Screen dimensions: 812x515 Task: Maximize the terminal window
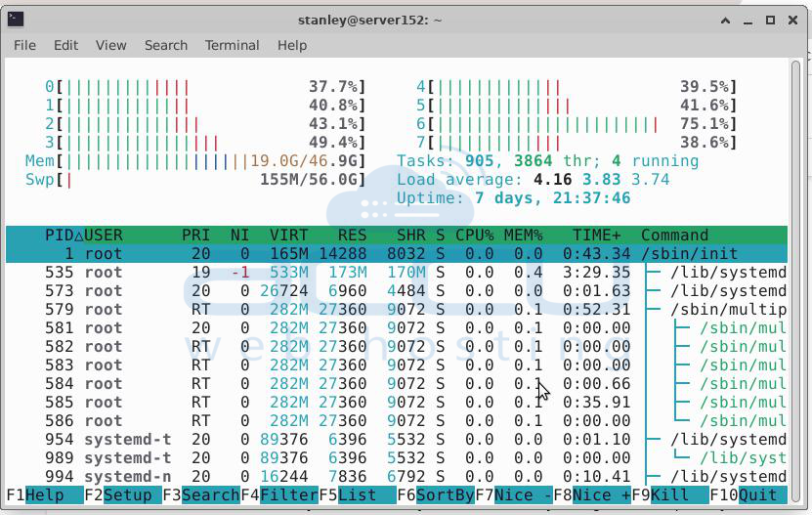[770, 21]
